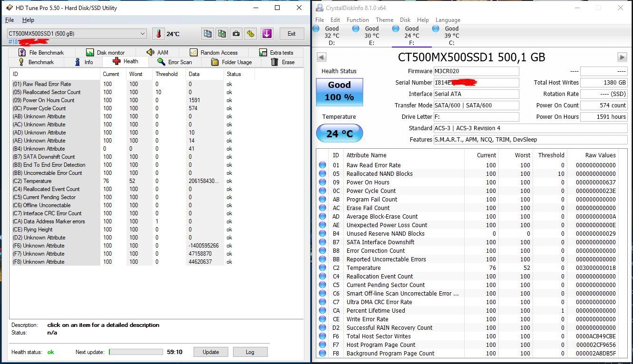Switch to the Disk monitor tab

tap(106, 52)
